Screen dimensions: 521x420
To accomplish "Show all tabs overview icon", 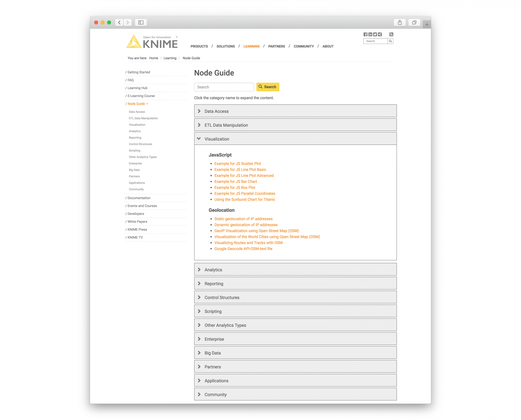I will pyautogui.click(x=414, y=22).
